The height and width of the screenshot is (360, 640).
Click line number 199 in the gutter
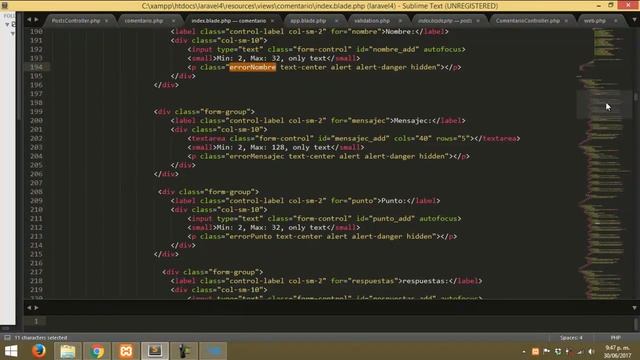pos(36,111)
